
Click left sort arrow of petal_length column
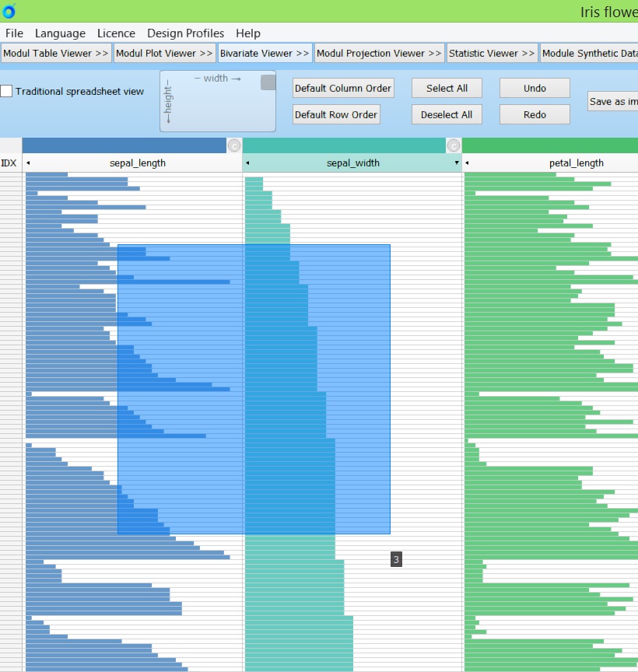point(468,163)
